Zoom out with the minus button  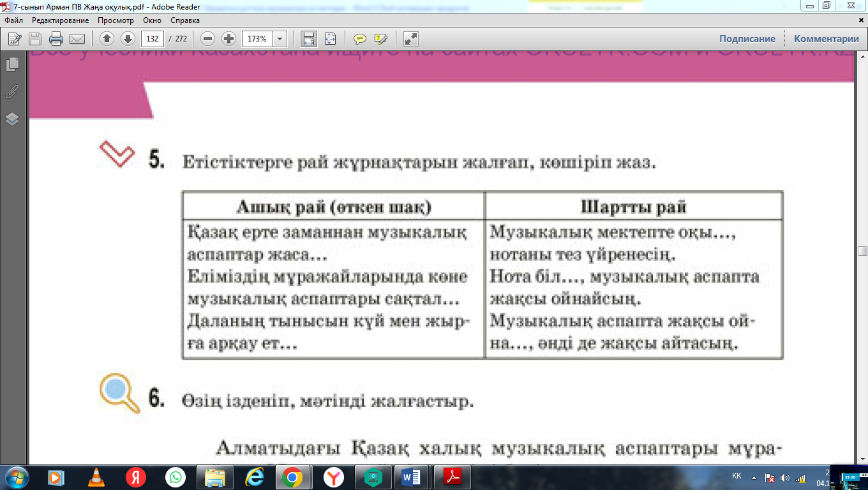coord(207,39)
